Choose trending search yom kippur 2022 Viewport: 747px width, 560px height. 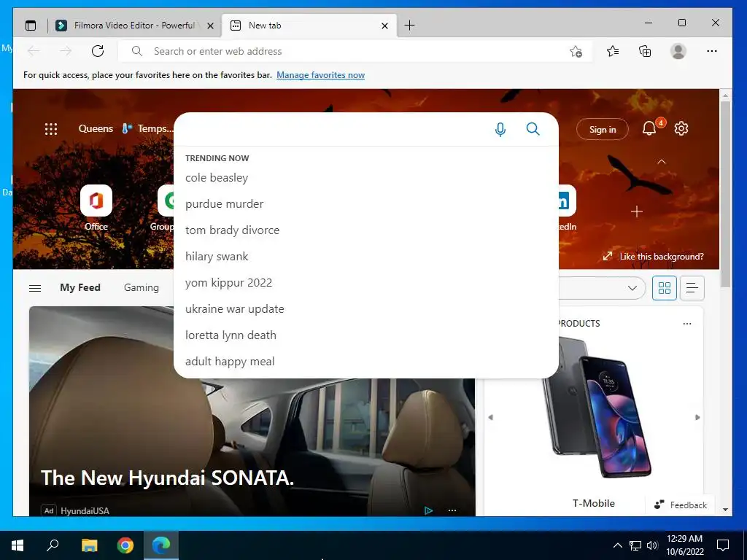point(228,282)
